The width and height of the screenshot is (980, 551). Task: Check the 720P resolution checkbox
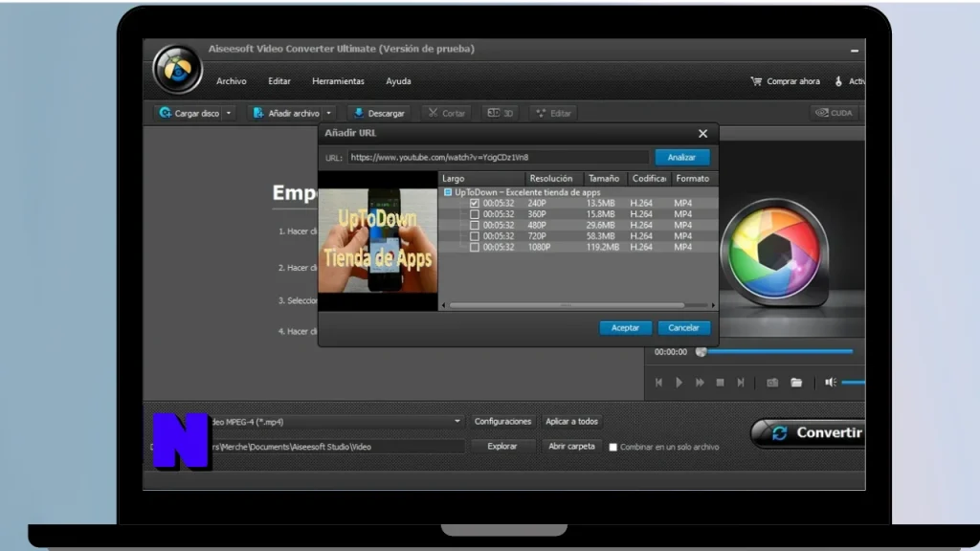pyautogui.click(x=475, y=236)
